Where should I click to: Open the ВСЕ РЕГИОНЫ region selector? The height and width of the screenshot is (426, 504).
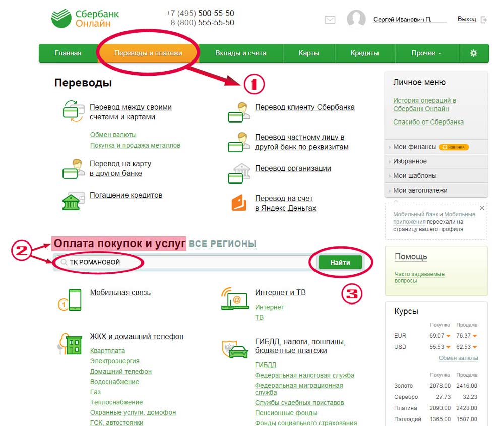(222, 244)
